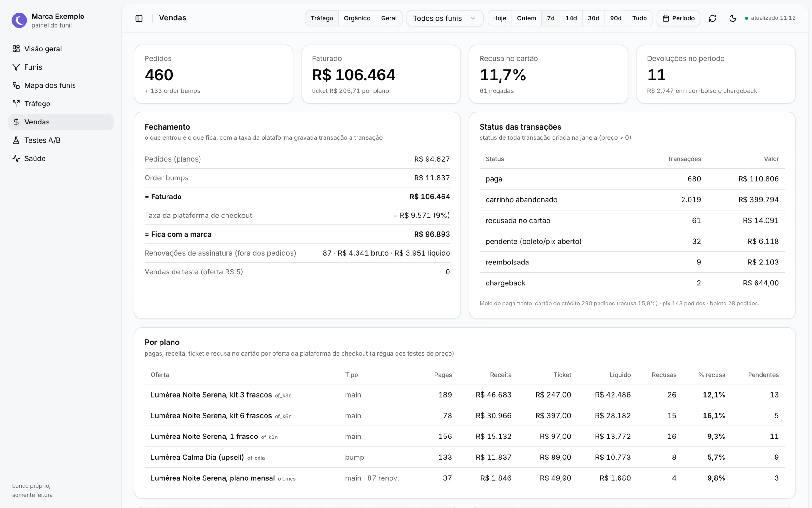
Task: Click the Lumérea Calma Dia (upsell) row
Action: click(x=464, y=457)
